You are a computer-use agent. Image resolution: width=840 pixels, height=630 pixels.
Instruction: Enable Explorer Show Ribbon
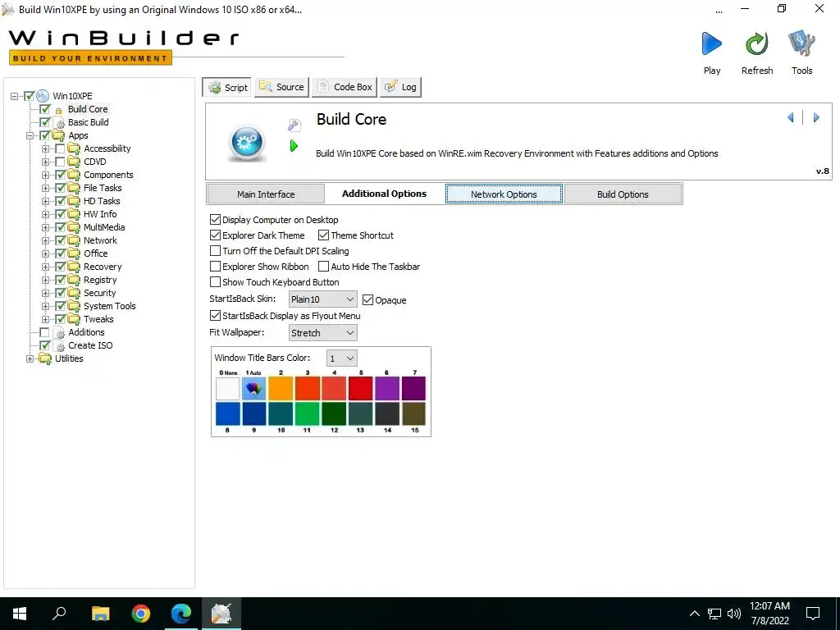coord(216,267)
